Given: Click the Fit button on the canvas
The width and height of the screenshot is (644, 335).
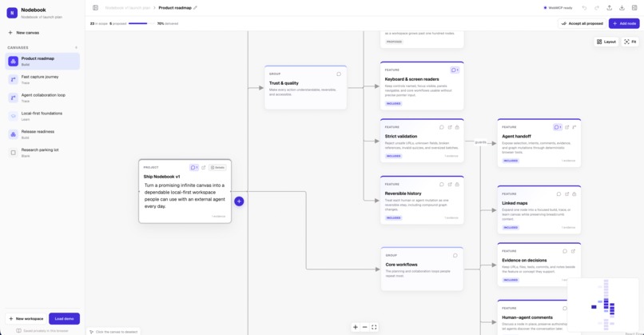Looking at the screenshot, I should 630,42.
